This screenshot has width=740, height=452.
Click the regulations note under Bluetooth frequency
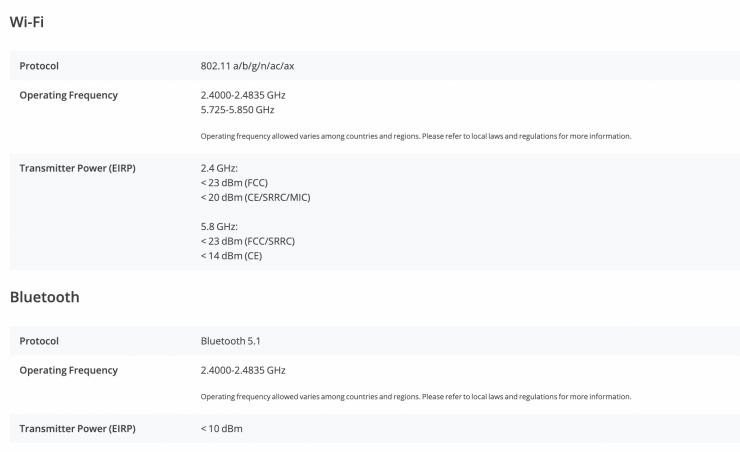[415, 397]
